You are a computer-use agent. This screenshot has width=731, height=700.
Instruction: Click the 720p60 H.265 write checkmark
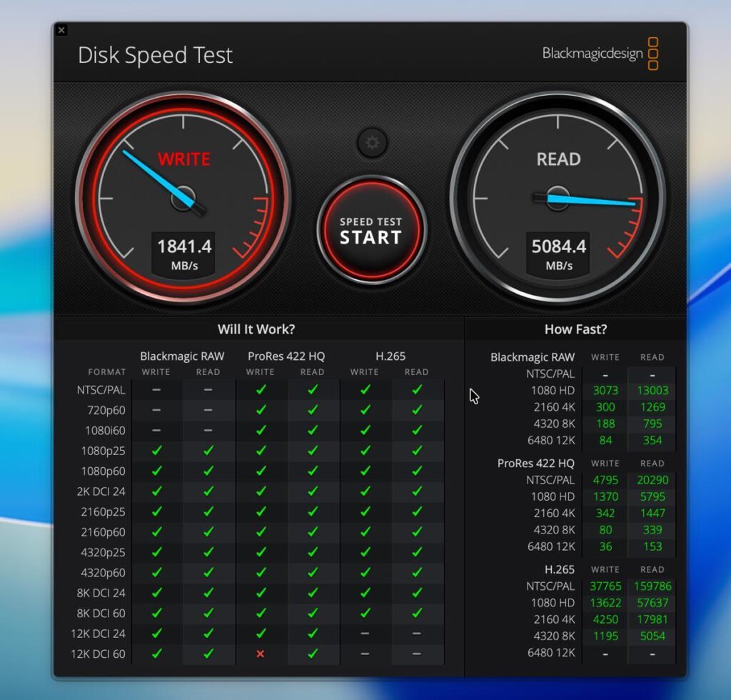coord(365,409)
